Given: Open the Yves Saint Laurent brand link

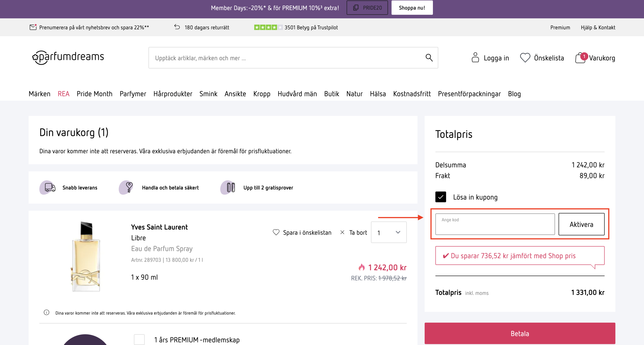Looking at the screenshot, I should pos(159,227).
